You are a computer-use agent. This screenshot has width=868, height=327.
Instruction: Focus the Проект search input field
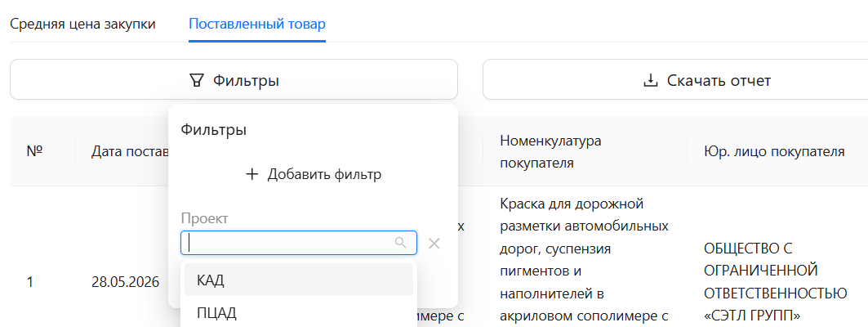(299, 243)
